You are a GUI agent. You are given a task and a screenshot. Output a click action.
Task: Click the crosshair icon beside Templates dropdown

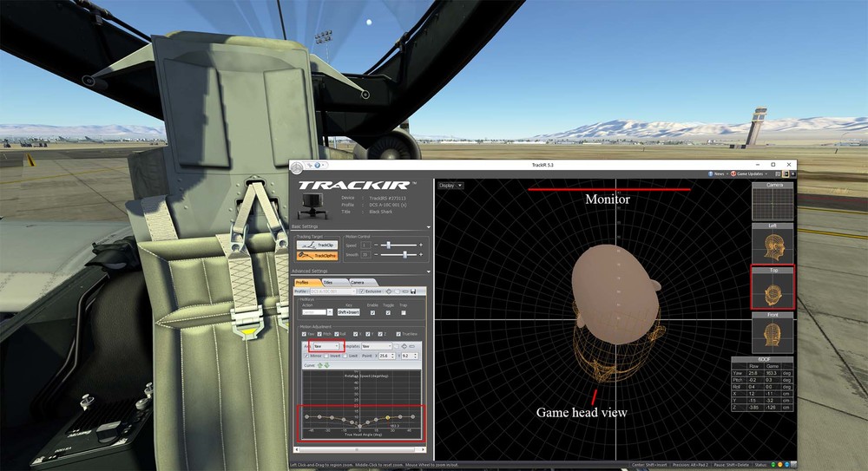[x=404, y=346]
